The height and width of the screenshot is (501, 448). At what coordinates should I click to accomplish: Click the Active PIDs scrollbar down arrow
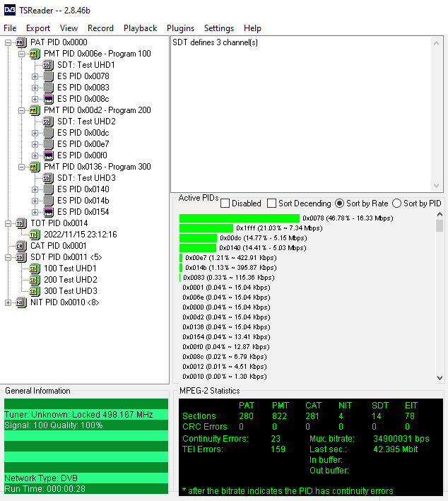tap(440, 377)
